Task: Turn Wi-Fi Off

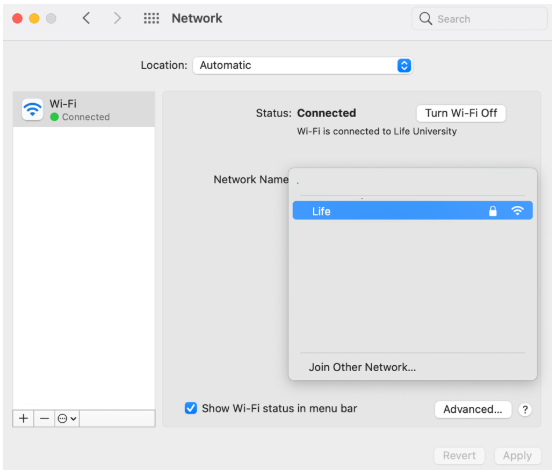Action: click(x=461, y=113)
